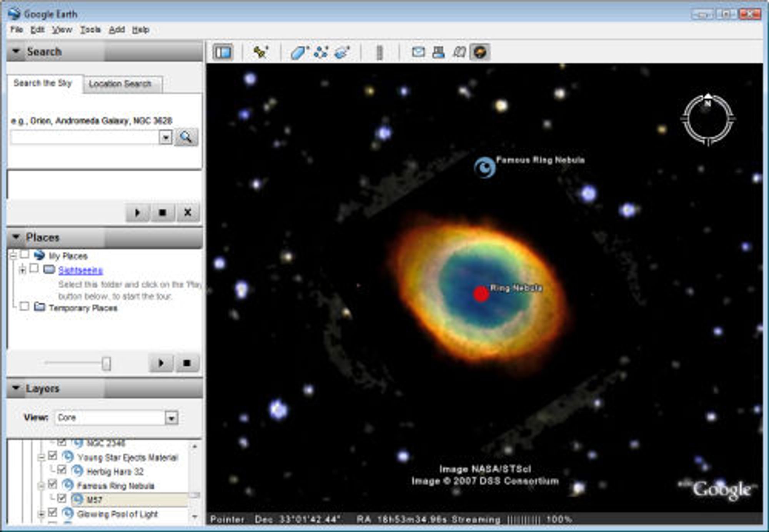Collapse the Search panel header triangle
Image resolution: width=769 pixels, height=532 pixels.
pyautogui.click(x=16, y=51)
